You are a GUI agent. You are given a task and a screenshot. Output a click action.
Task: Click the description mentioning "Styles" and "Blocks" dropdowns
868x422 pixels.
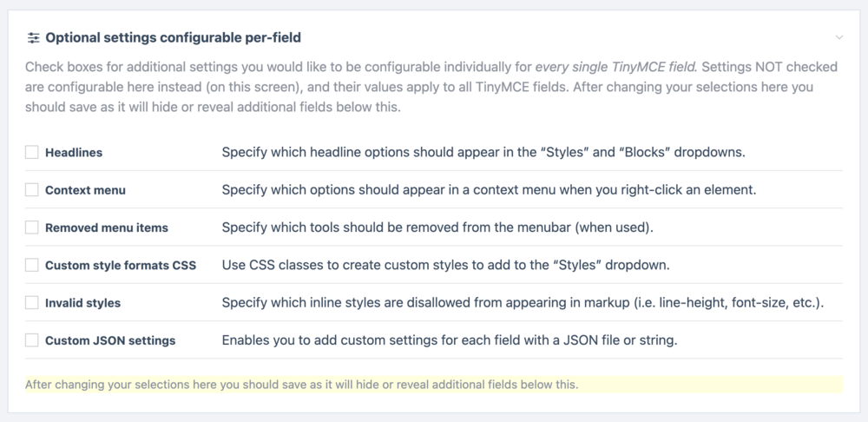(x=483, y=152)
